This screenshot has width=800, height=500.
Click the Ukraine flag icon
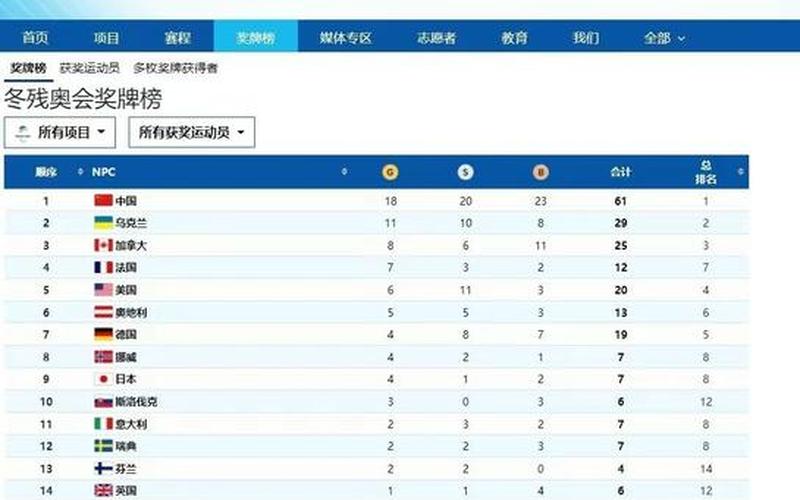tap(103, 223)
